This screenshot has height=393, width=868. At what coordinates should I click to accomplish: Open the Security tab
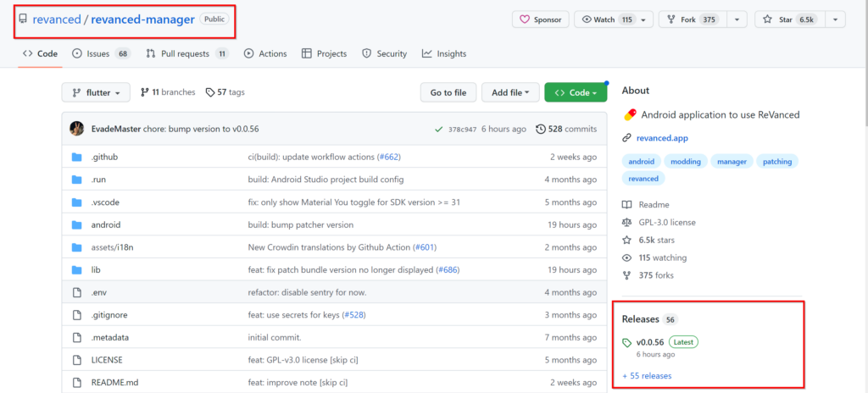(384, 53)
